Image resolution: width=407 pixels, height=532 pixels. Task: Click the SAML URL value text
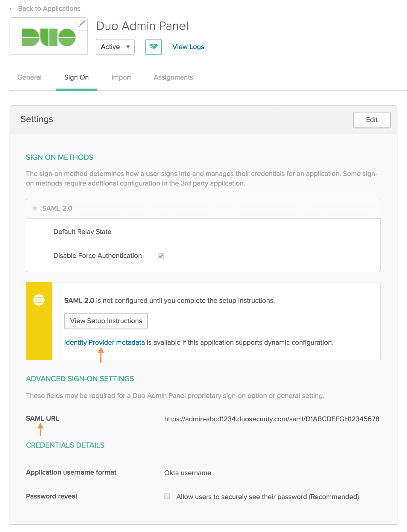[x=271, y=419]
